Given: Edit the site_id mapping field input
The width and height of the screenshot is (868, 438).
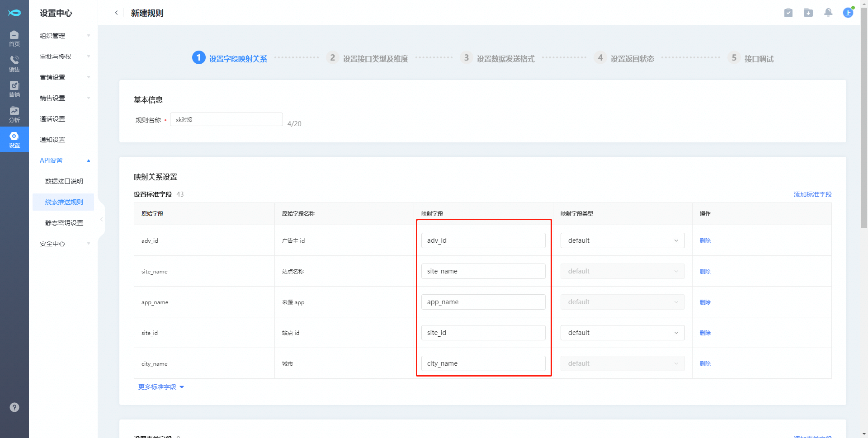Looking at the screenshot, I should pos(483,333).
